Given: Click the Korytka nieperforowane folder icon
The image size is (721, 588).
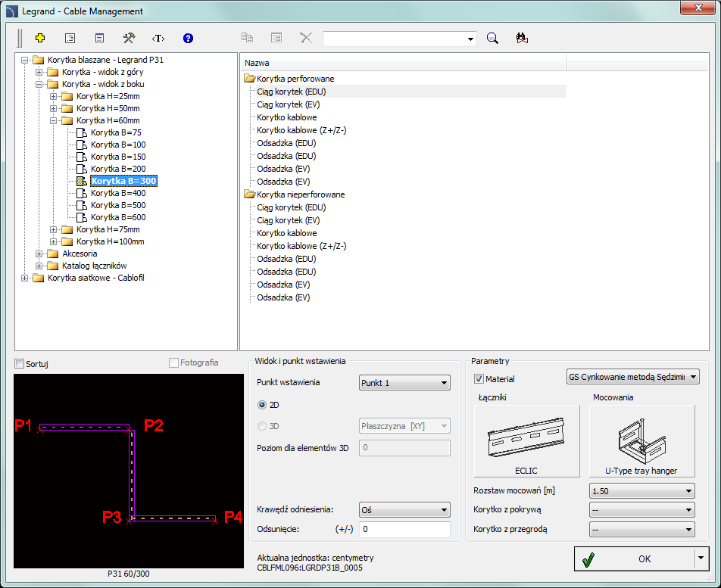Looking at the screenshot, I should pyautogui.click(x=250, y=194).
